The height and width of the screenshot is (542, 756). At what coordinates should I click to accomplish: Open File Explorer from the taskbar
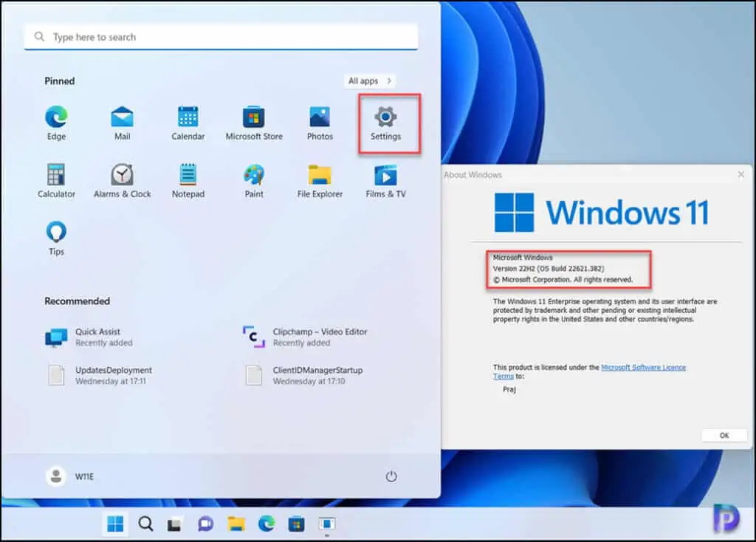[236, 524]
